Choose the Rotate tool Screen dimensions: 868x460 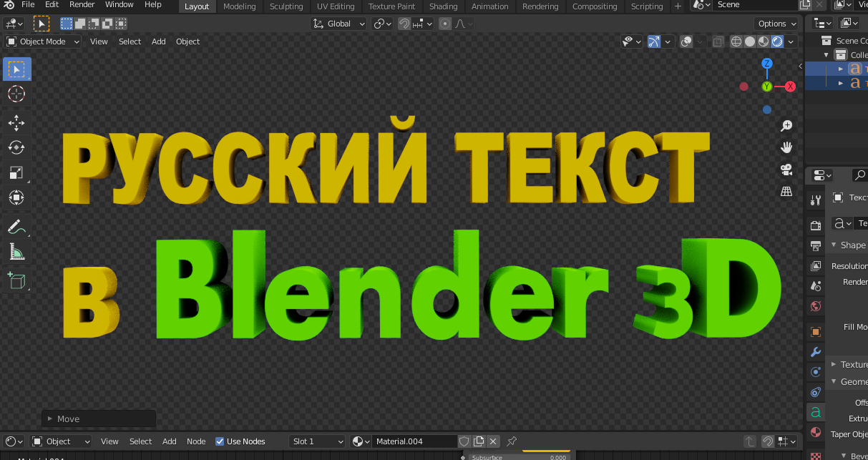tap(16, 148)
